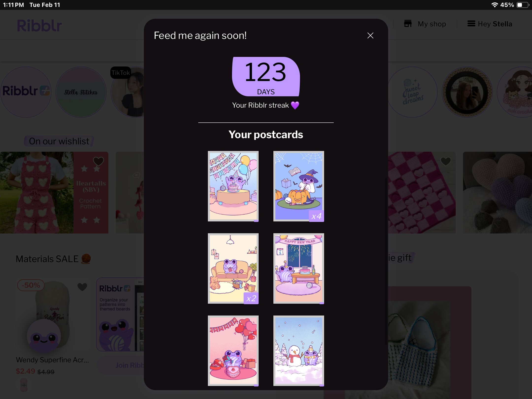Screen dimensions: 532x399
Task: Open the cozy sofa frog postcard
Action: pyautogui.click(x=233, y=268)
